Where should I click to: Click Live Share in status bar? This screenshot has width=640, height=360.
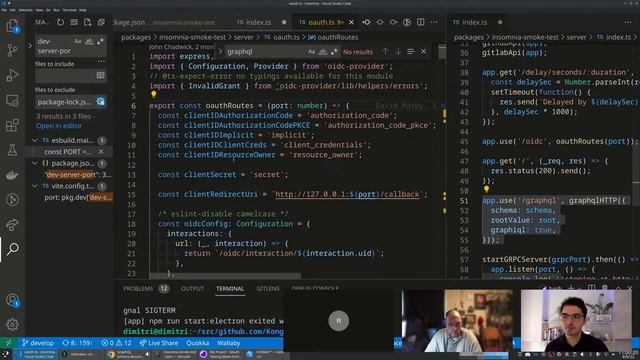[158, 343]
